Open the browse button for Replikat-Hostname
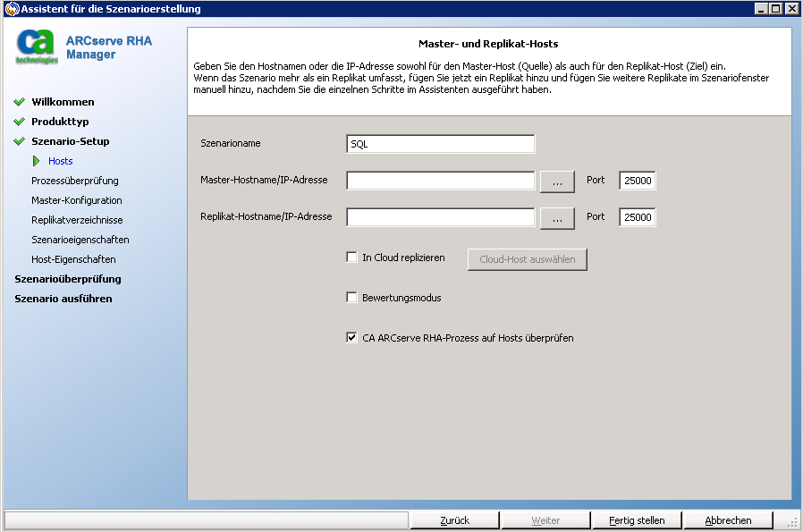Image resolution: width=803 pixels, height=532 pixels. click(557, 218)
